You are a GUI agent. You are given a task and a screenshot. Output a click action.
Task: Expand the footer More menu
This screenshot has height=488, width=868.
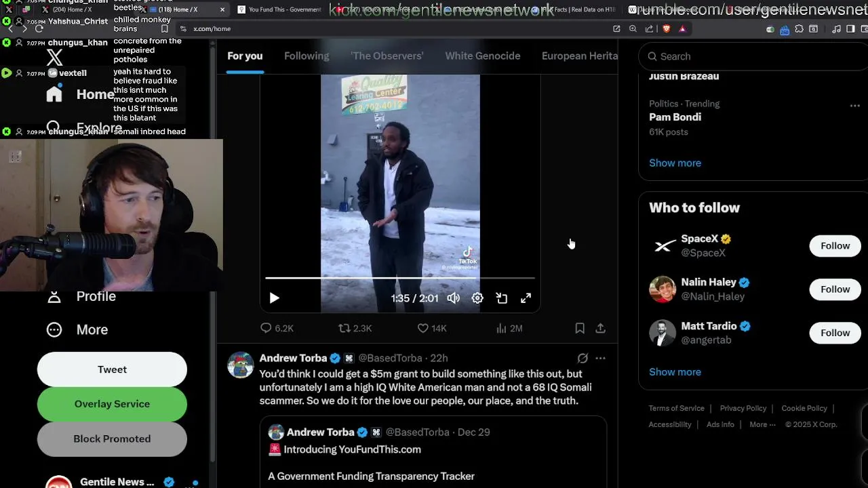(762, 424)
